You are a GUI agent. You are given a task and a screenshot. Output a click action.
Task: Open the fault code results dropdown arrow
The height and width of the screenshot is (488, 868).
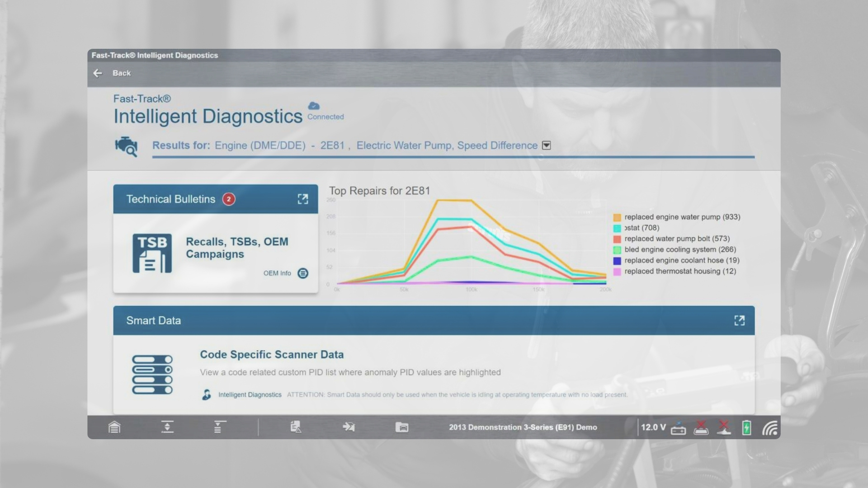click(x=547, y=145)
